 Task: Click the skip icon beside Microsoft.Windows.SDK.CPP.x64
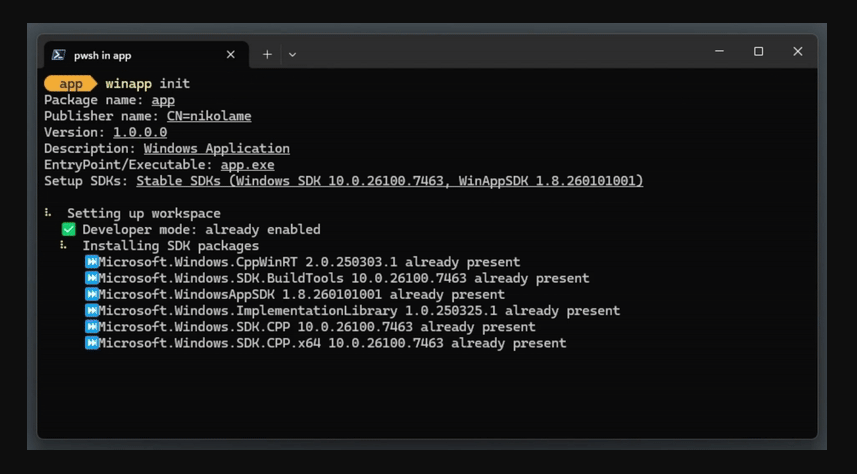(x=91, y=343)
